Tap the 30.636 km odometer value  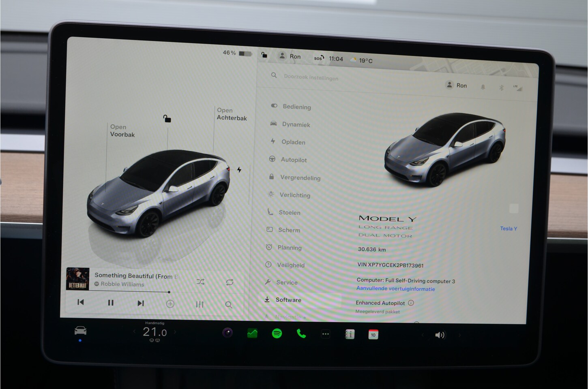tap(372, 249)
